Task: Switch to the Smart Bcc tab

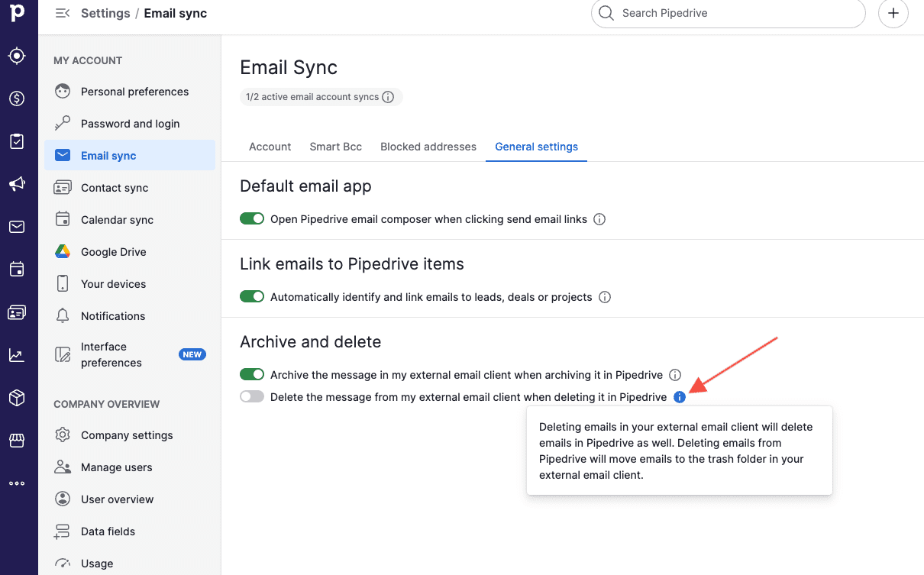Action: [x=335, y=147]
